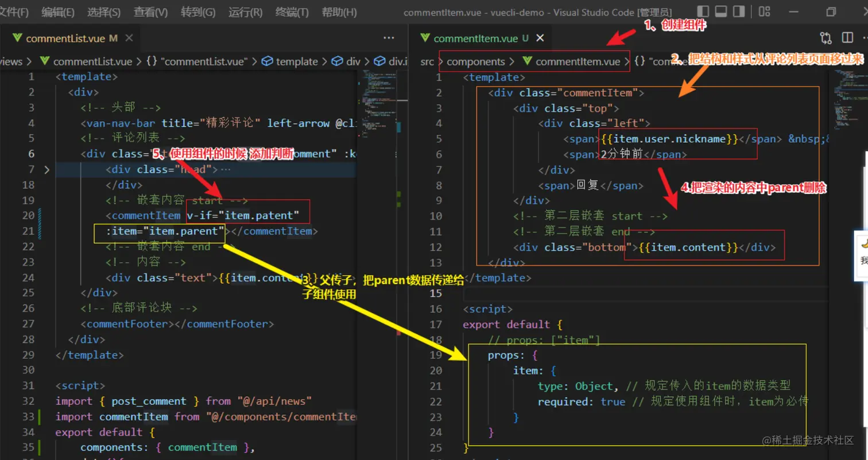Open the more actions ellipsis of left editor group
Image resolution: width=868 pixels, height=460 pixels.
(389, 38)
